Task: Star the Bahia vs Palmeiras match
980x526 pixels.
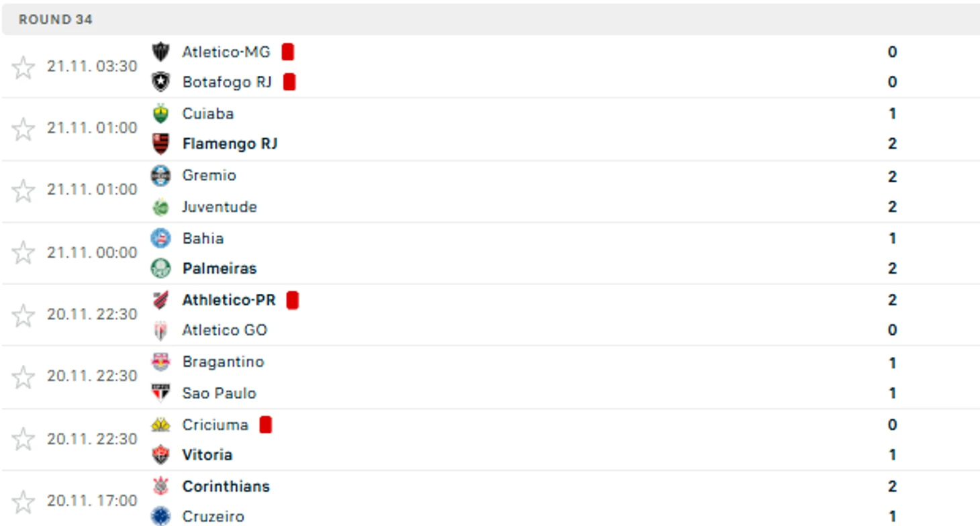Action: click(x=23, y=253)
